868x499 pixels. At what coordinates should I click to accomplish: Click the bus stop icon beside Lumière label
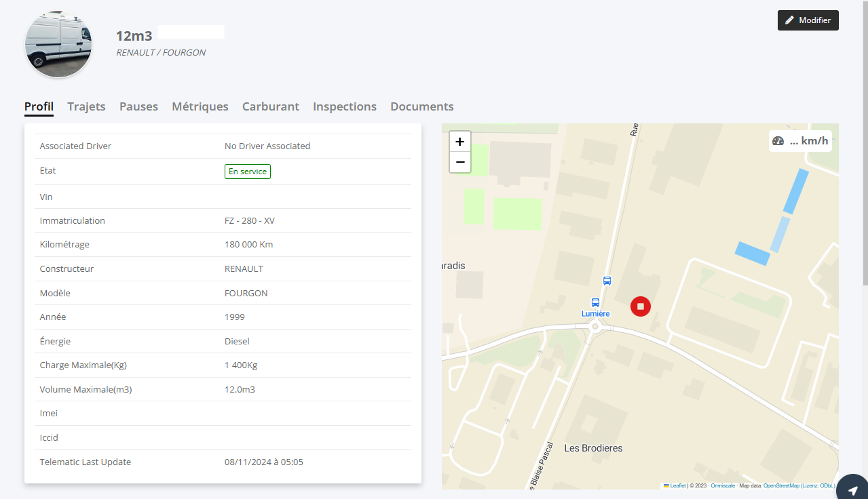pyautogui.click(x=595, y=302)
